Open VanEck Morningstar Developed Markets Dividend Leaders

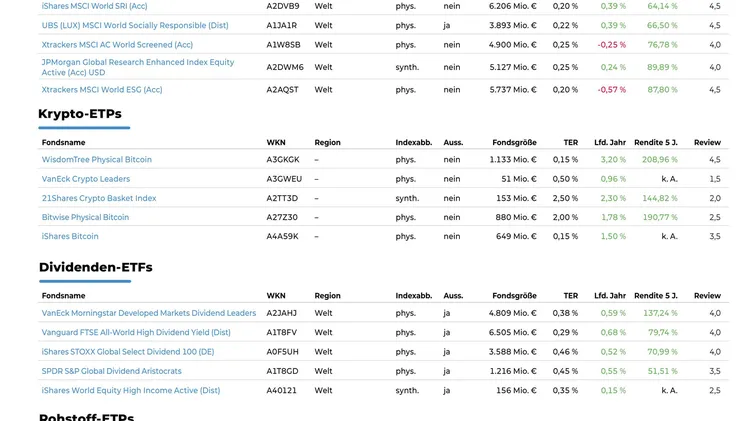[149, 313]
